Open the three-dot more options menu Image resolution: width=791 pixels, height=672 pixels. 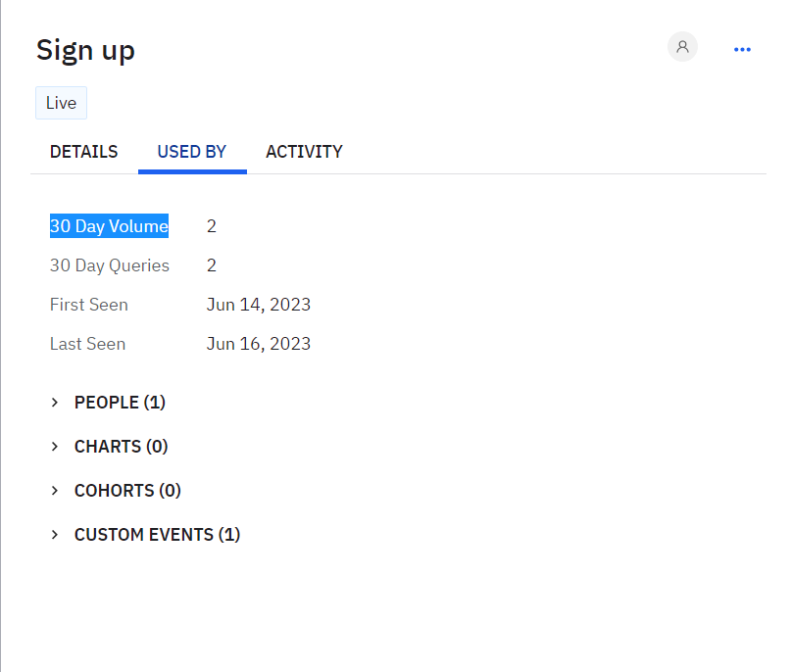(742, 49)
